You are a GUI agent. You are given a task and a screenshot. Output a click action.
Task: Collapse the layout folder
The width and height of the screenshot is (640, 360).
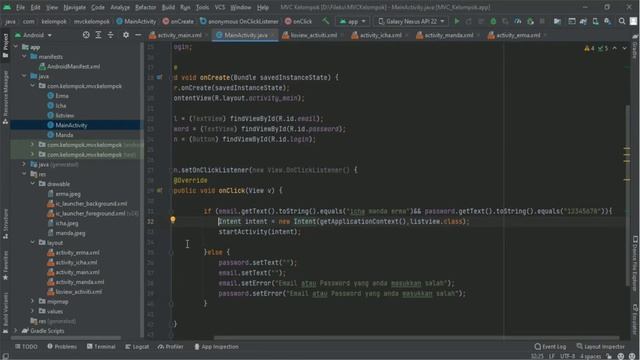point(33,243)
